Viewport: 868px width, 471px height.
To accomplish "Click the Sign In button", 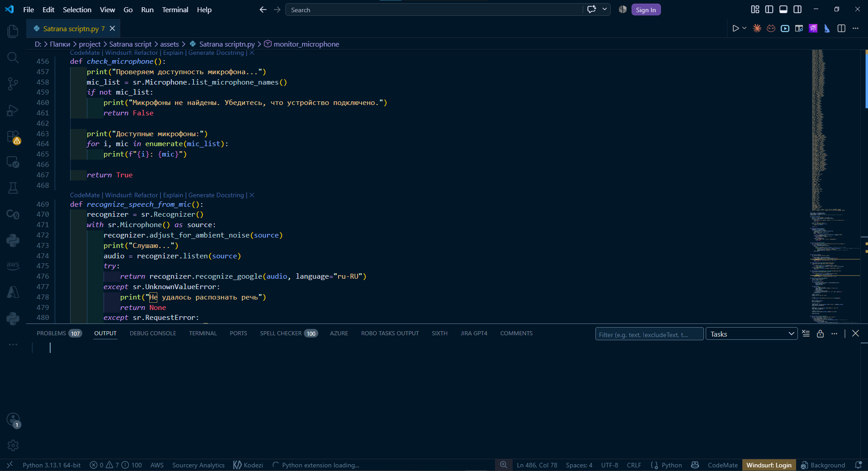I will click(x=646, y=10).
